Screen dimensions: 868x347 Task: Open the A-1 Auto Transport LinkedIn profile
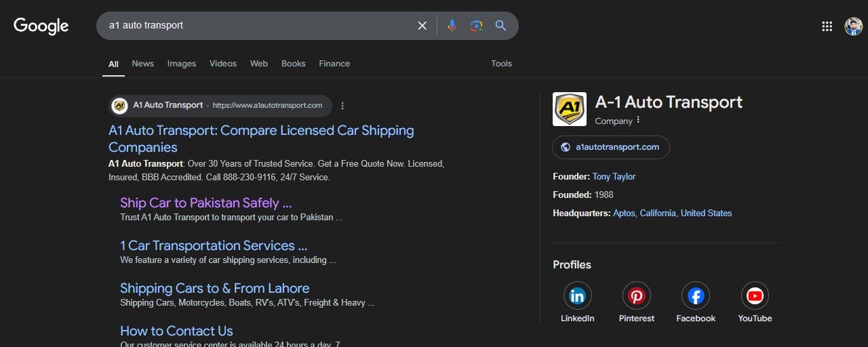(x=577, y=296)
